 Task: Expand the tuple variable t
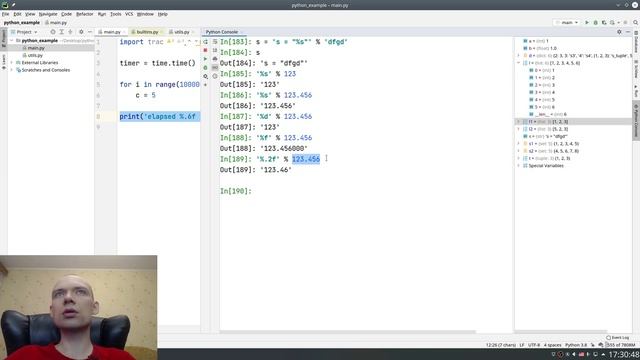click(x=519, y=158)
